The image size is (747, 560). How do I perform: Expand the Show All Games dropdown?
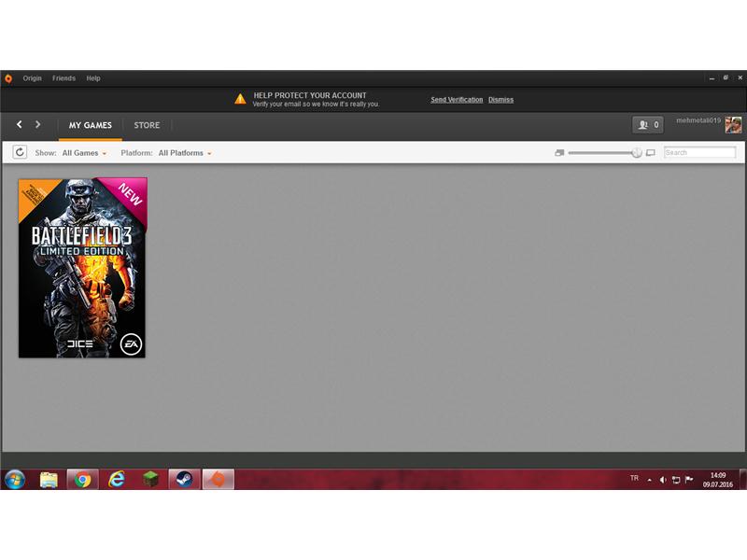point(84,153)
